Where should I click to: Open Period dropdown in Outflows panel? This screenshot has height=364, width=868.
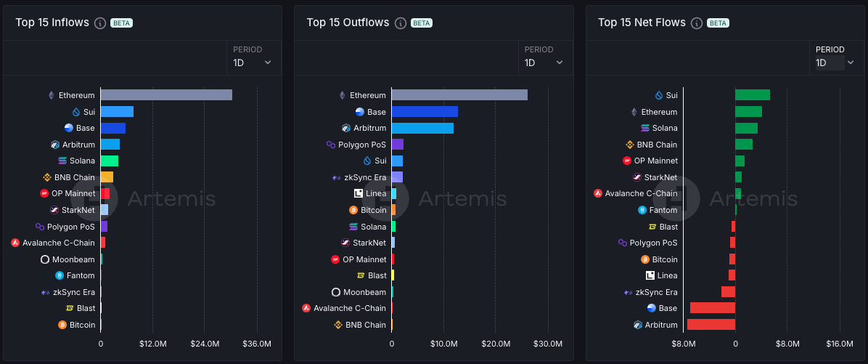544,62
